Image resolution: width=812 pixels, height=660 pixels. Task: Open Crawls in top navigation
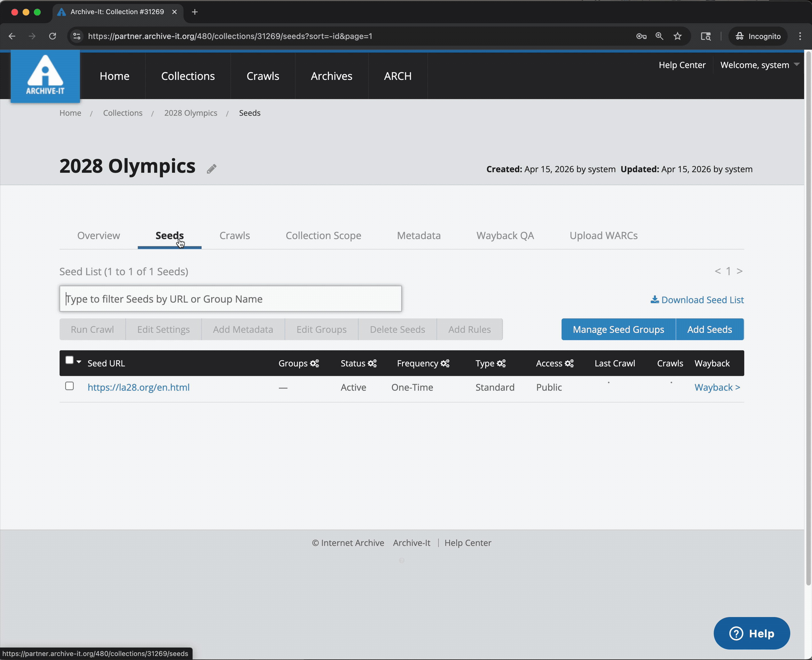pyautogui.click(x=263, y=76)
